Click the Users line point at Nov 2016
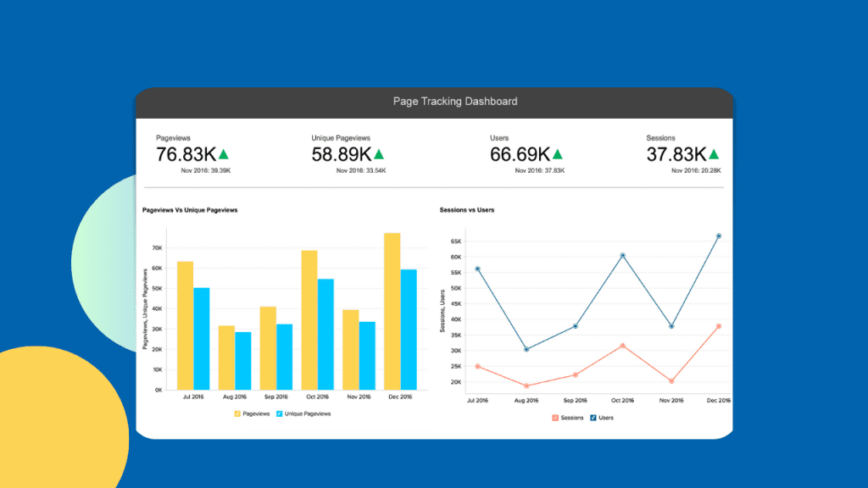Image resolution: width=868 pixels, height=488 pixels. pyautogui.click(x=671, y=326)
